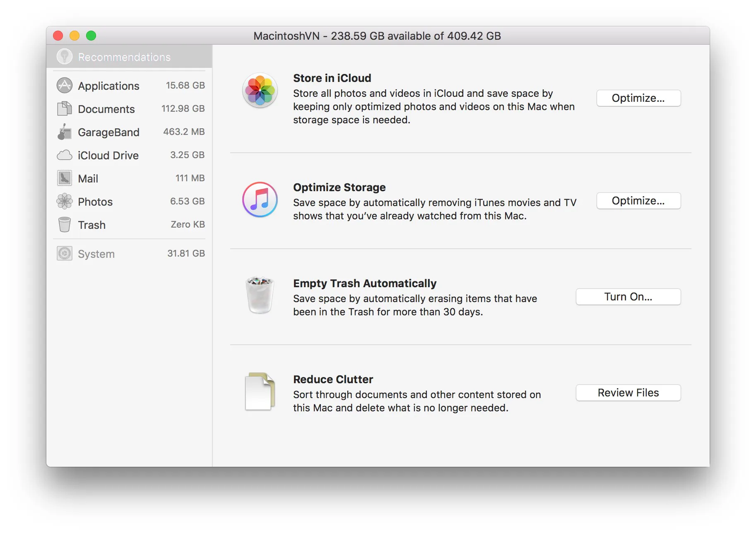
Task: Select the Recommendations sidebar item
Action: (x=129, y=57)
